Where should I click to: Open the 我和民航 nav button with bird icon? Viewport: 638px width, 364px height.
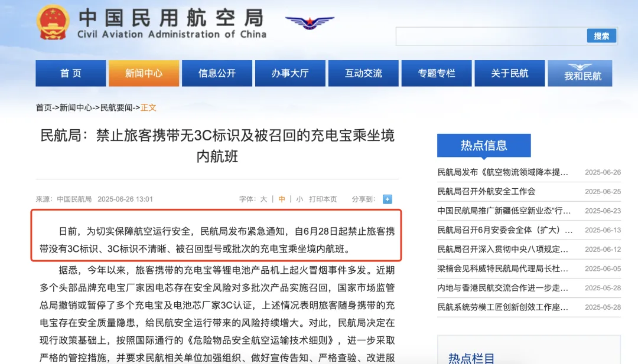[580, 73]
